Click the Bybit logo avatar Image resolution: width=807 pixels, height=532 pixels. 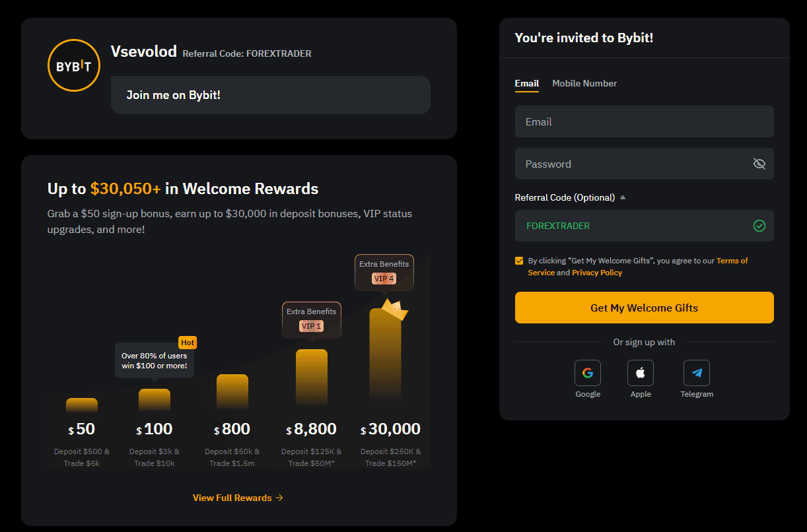coord(74,65)
